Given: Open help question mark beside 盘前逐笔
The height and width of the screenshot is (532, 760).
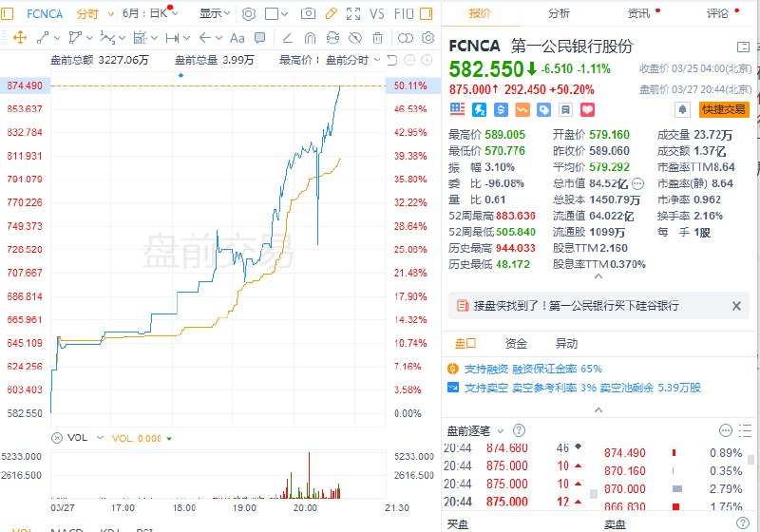Looking at the screenshot, I should tap(519, 430).
